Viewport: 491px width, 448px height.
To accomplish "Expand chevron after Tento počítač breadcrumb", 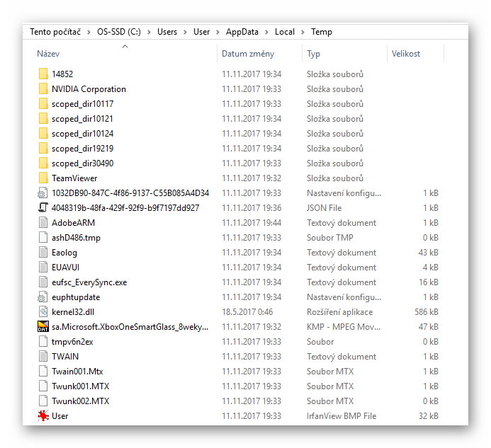I will (x=89, y=32).
